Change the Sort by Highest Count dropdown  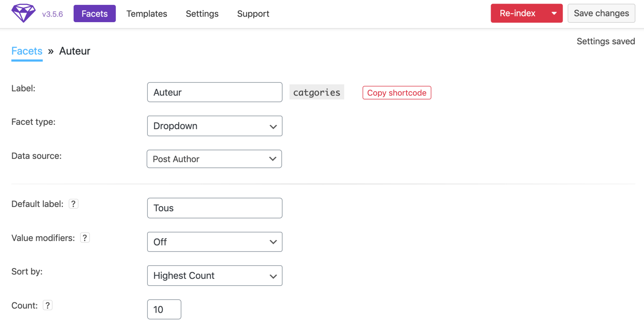point(215,276)
